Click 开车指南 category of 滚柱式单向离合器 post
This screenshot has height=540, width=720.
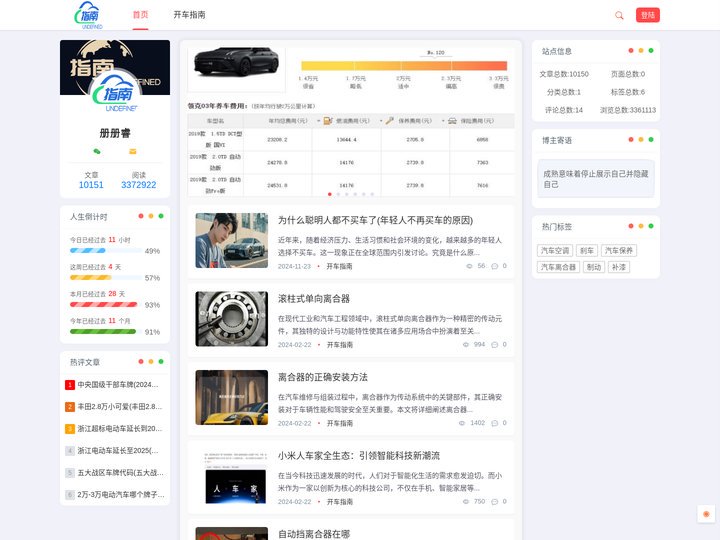(340, 345)
